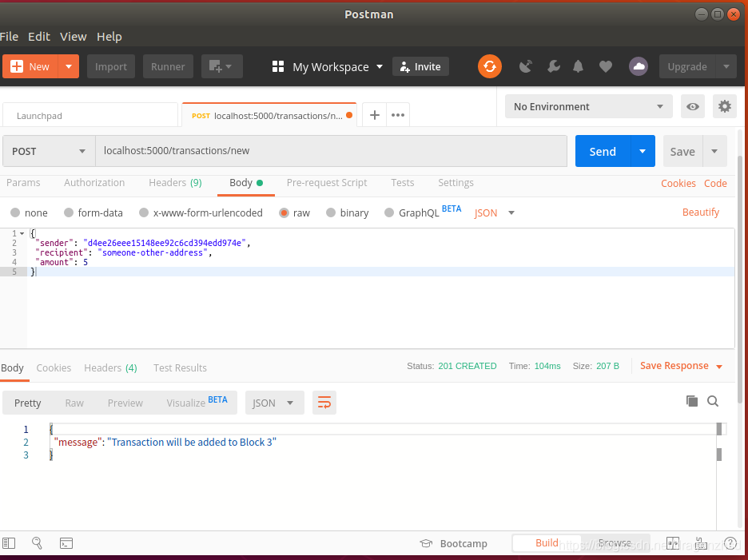Click the orange sync icon
Image resolution: width=748 pixels, height=560 pixels.
[489, 66]
